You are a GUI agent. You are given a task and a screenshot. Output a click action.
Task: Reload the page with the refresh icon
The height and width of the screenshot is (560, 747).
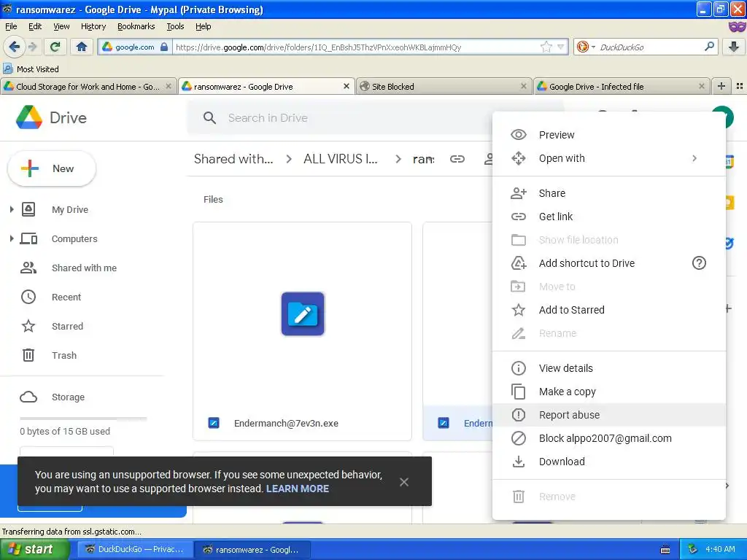coord(55,47)
